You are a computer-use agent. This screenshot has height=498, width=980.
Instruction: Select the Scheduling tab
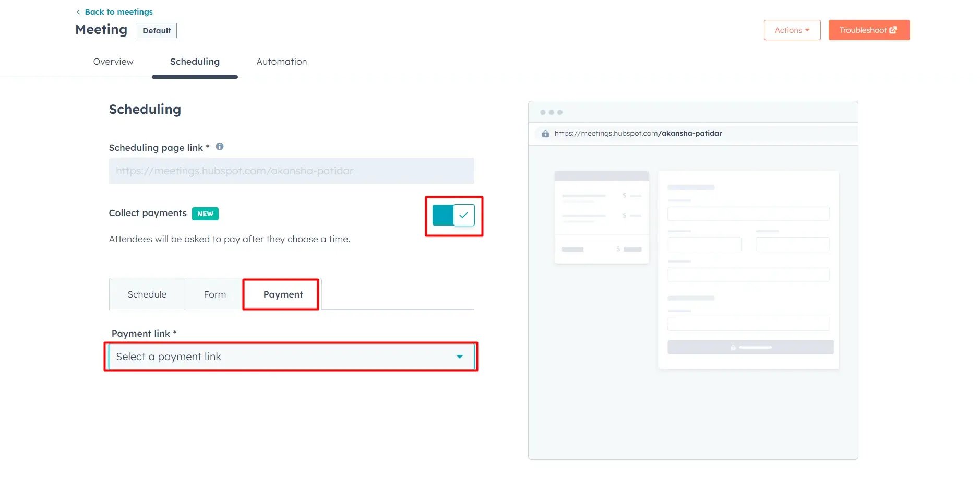[x=195, y=62]
